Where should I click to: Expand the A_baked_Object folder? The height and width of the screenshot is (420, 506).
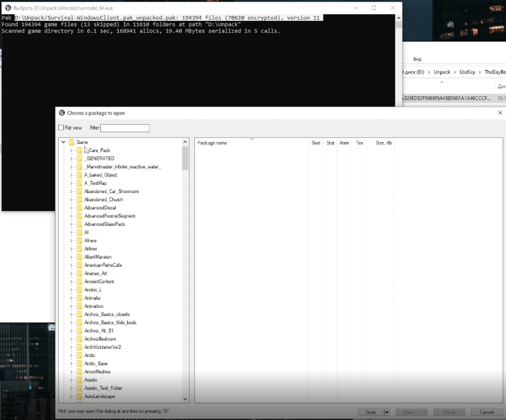[x=71, y=175]
